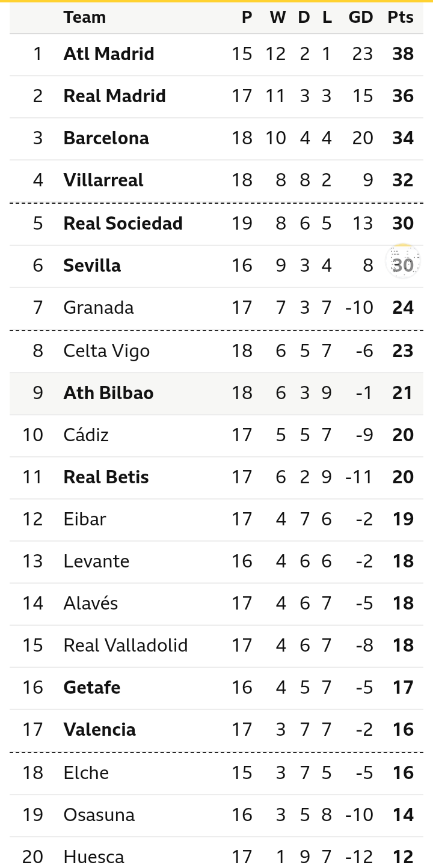Open the Ath Bilbao team link
Image resolution: width=433 pixels, height=868 pixels.
click(108, 393)
